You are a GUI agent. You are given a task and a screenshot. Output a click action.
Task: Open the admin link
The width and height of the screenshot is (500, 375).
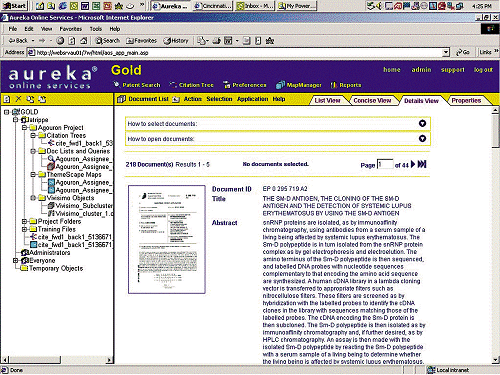pyautogui.click(x=421, y=70)
